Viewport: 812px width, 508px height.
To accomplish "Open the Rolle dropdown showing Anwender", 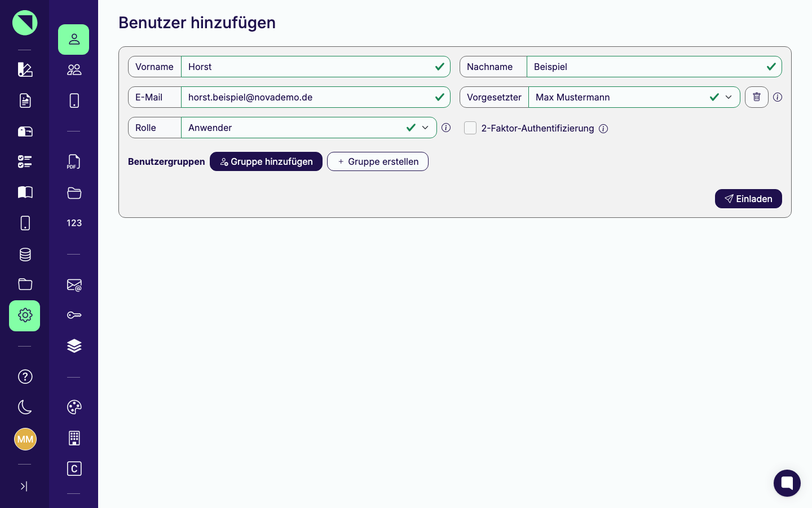I will click(x=309, y=128).
